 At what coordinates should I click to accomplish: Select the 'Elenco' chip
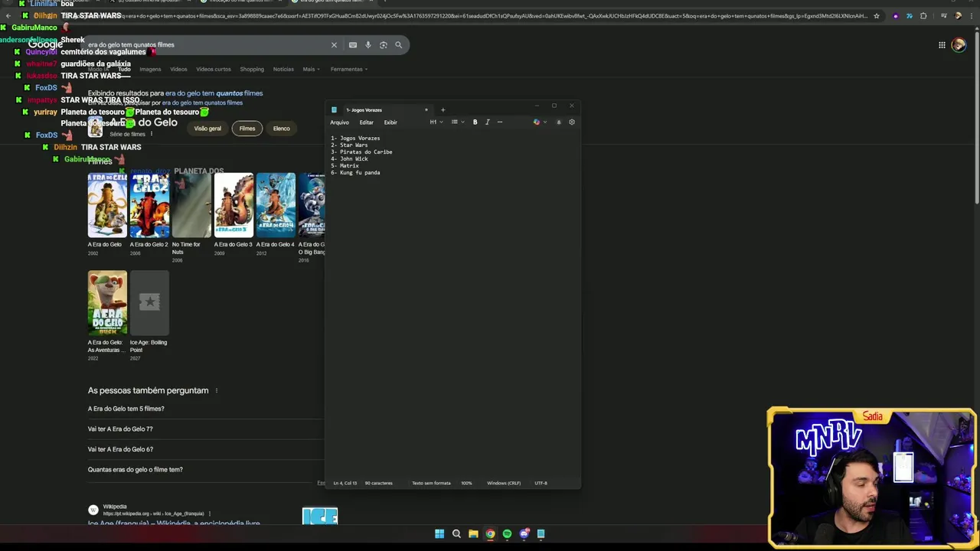281,129
